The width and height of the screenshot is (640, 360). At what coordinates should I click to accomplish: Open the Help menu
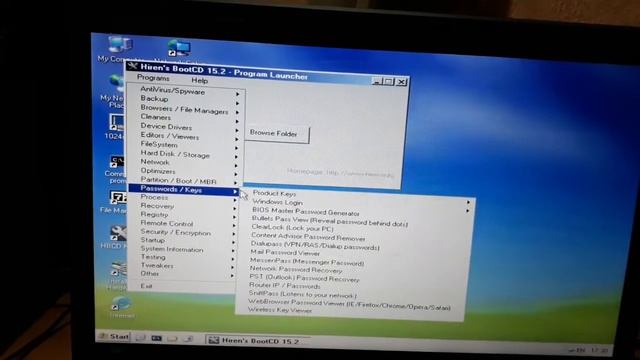coord(200,80)
